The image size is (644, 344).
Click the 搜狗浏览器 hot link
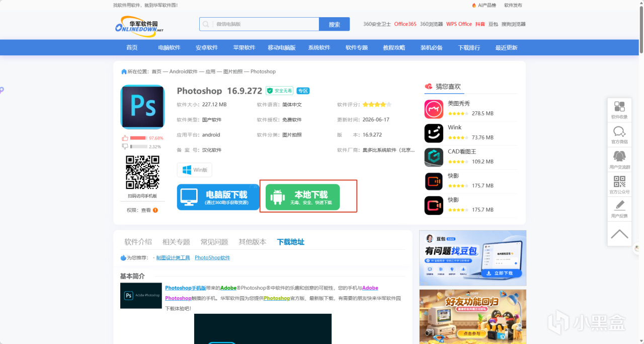click(x=513, y=24)
